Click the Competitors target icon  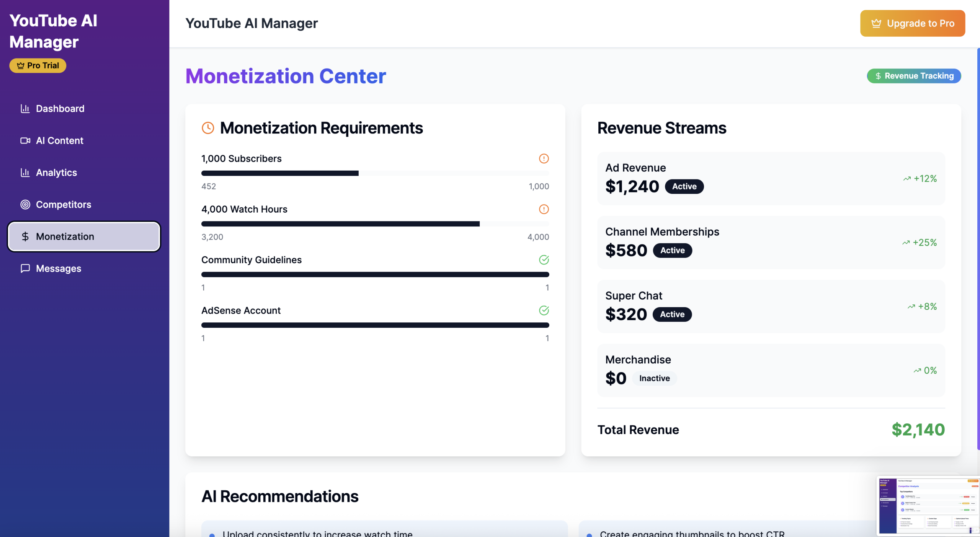[x=25, y=205]
